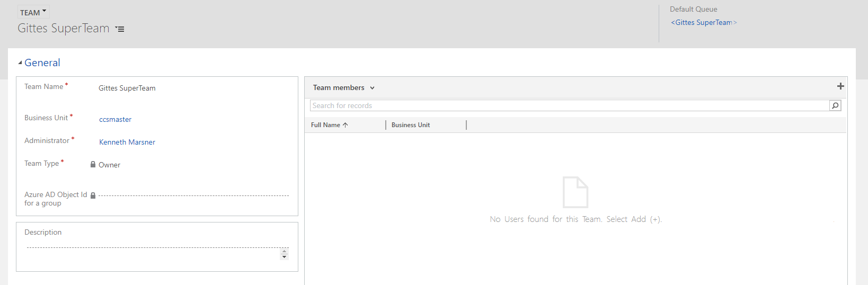Sort by the Full Name column header
Screen dimensions: 868x285
click(x=325, y=125)
